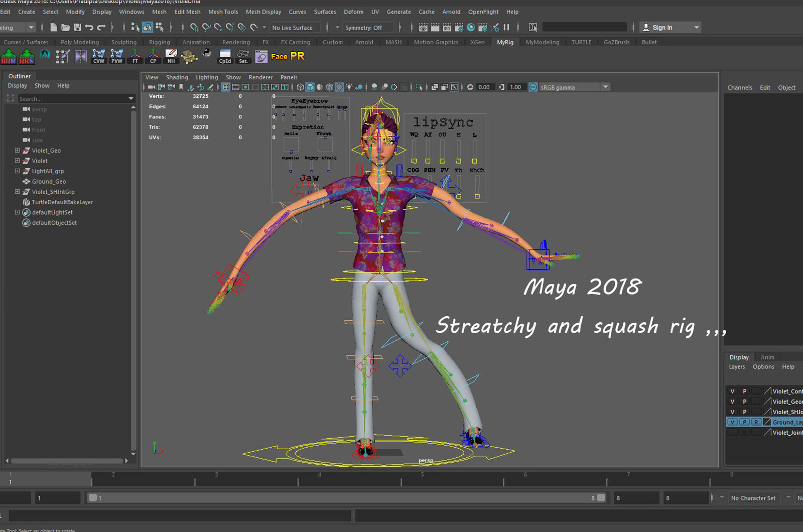Toggle visibility V of Ground_La layer
Viewport: 803px width, 532px height.
(x=733, y=422)
